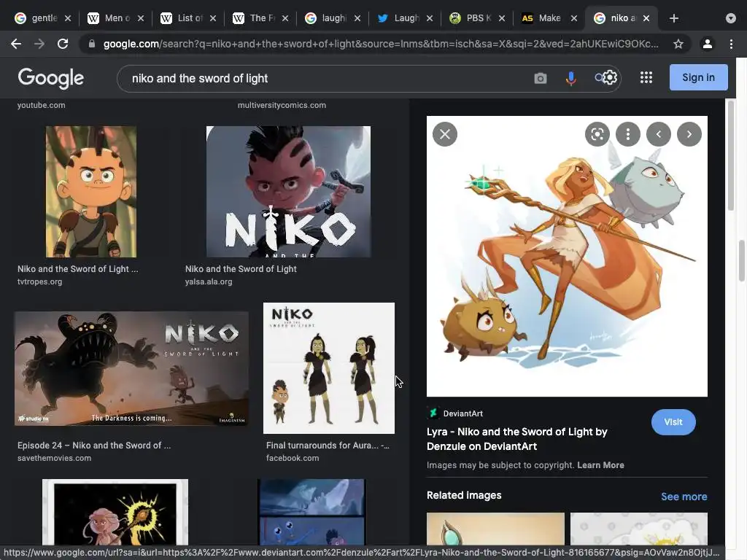The height and width of the screenshot is (560, 747).
Task: Click the 'youtube.com' source text
Action: [x=42, y=105]
